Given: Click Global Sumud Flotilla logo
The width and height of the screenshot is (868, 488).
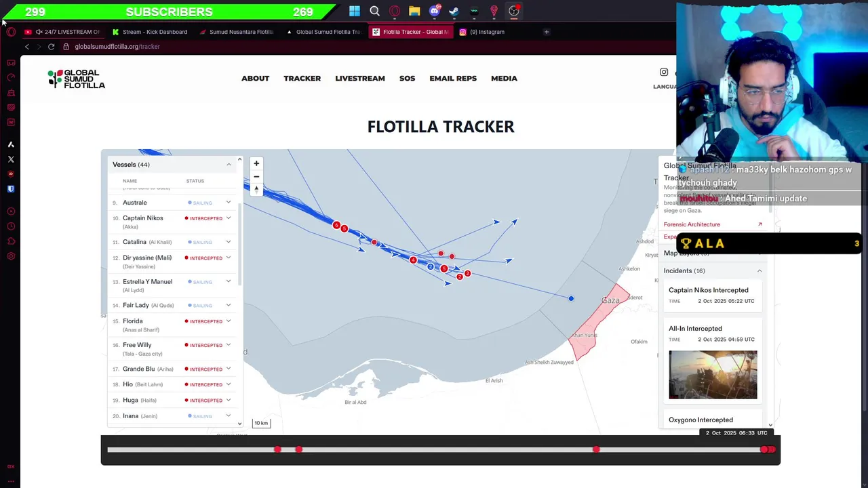Looking at the screenshot, I should click(76, 79).
